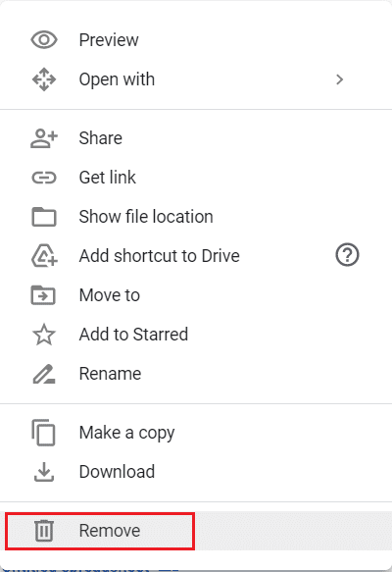Select Make a copy
Viewport: 392px width, 572px height.
click(x=196, y=433)
